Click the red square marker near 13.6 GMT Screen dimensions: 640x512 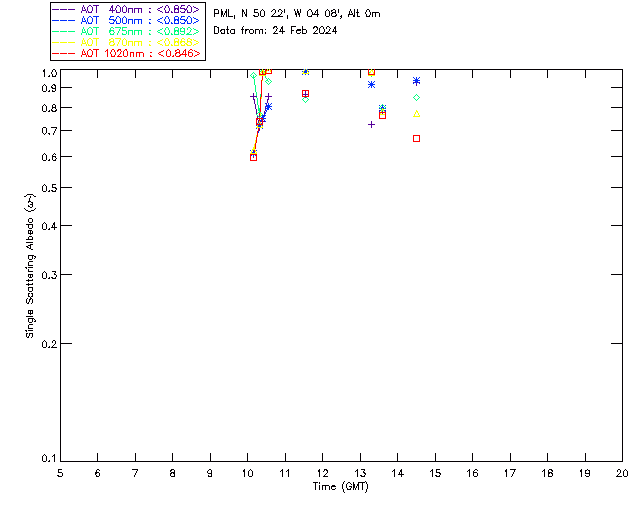(382, 116)
